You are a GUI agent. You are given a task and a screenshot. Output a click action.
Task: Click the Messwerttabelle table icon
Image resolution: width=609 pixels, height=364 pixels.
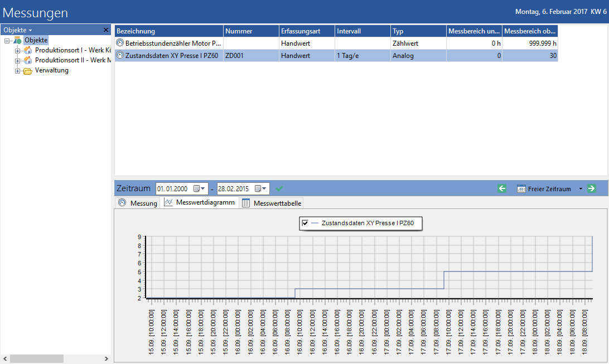pyautogui.click(x=246, y=203)
